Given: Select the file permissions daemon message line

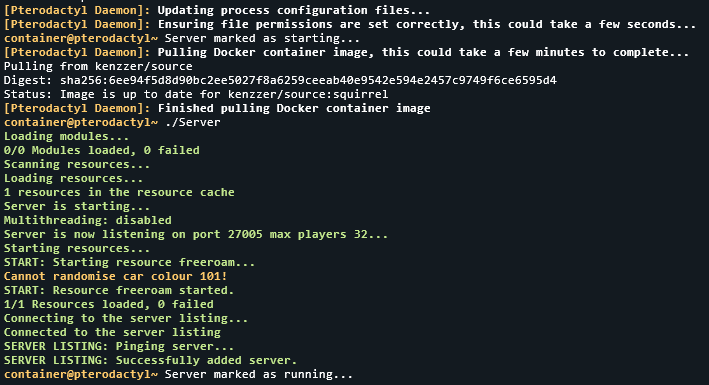Looking at the screenshot, I should click(x=350, y=24).
